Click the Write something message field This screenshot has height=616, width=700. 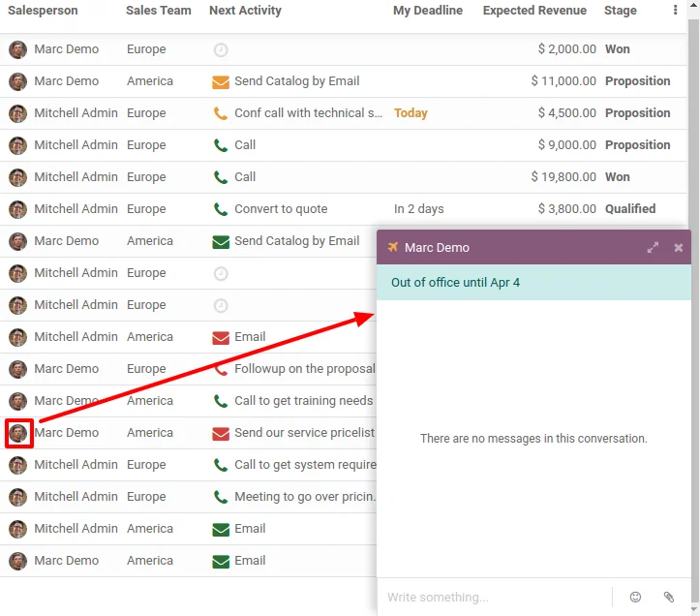[x=495, y=598]
